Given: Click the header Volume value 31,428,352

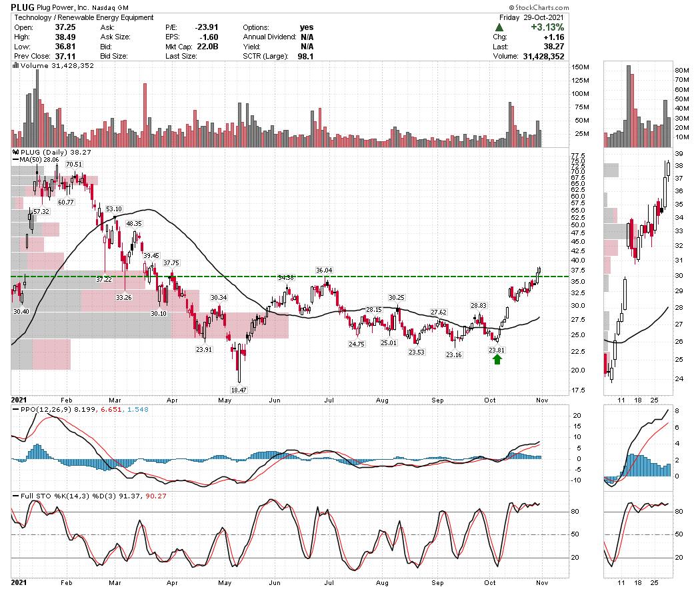Looking at the screenshot, I should point(543,56).
